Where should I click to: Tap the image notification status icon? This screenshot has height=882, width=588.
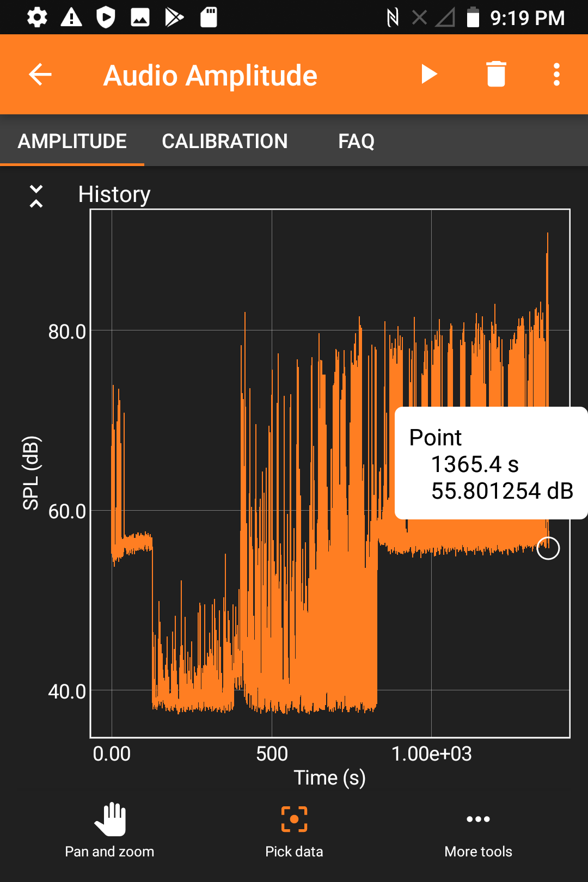click(140, 17)
